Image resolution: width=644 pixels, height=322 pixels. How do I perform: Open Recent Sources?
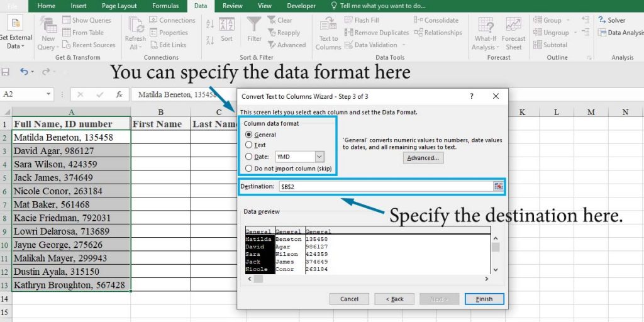tap(89, 45)
